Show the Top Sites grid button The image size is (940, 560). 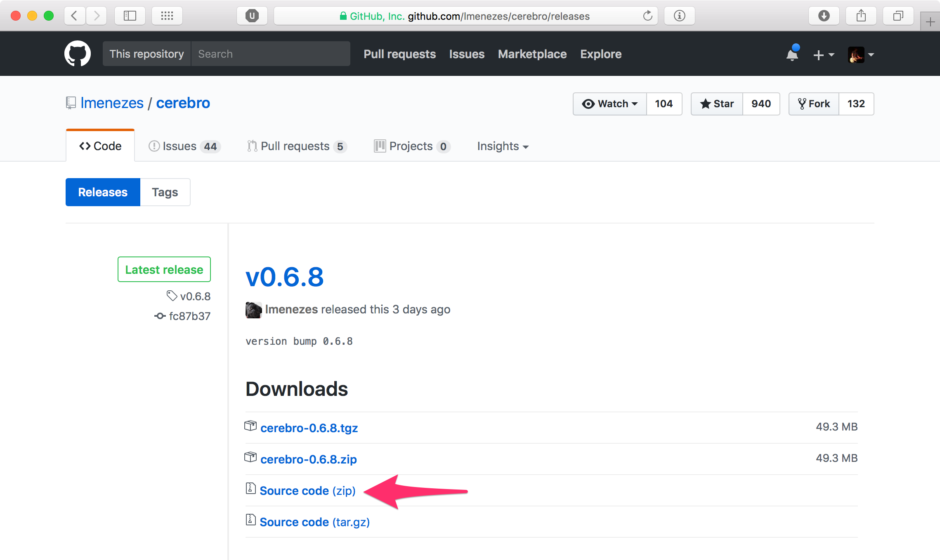coord(167,16)
